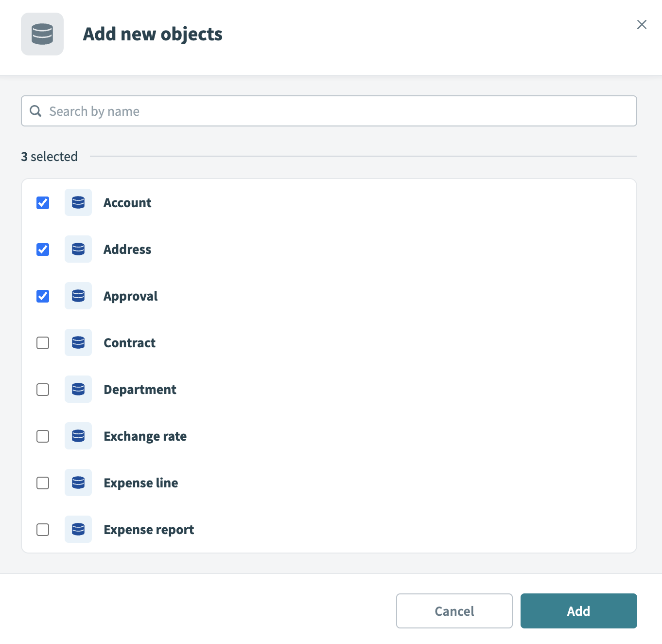662x644 pixels.
Task: Click the database icon beside Department
Action: click(x=78, y=389)
